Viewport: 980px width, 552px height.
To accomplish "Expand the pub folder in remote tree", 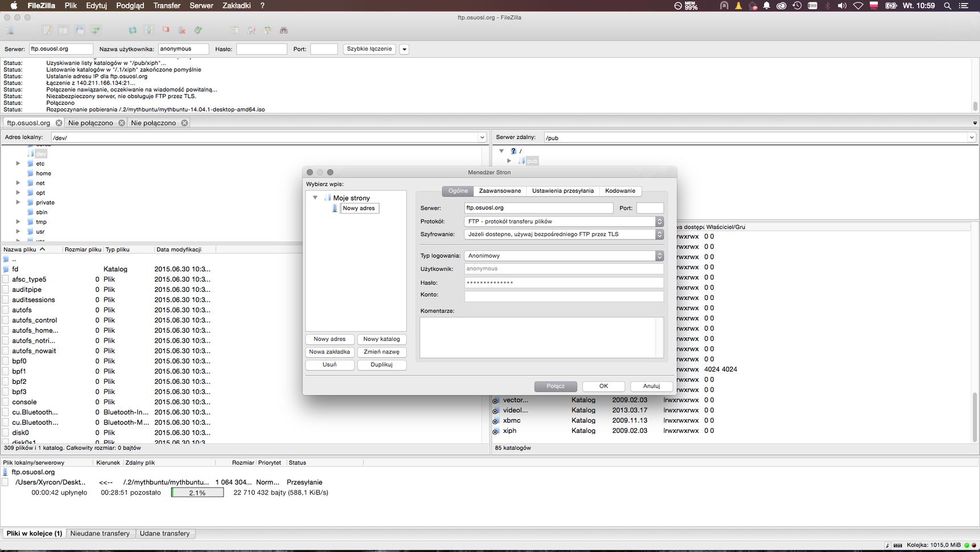I will [x=509, y=161].
